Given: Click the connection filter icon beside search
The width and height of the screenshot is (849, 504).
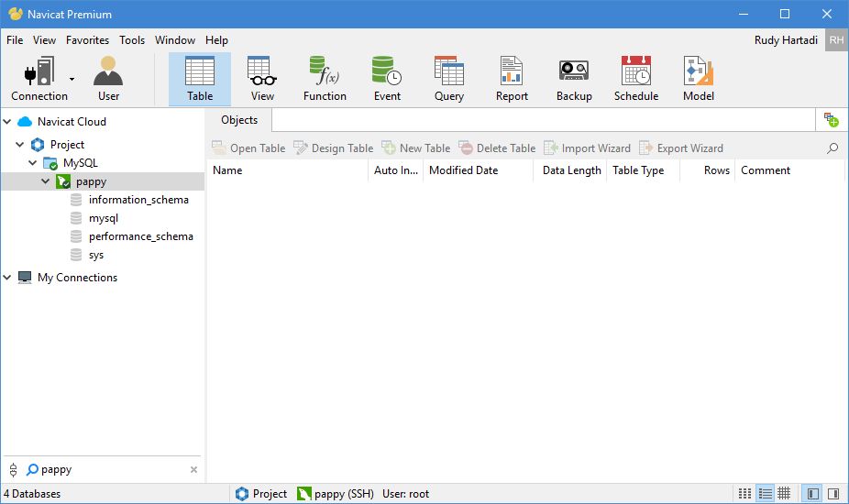Looking at the screenshot, I should click(x=13, y=470).
